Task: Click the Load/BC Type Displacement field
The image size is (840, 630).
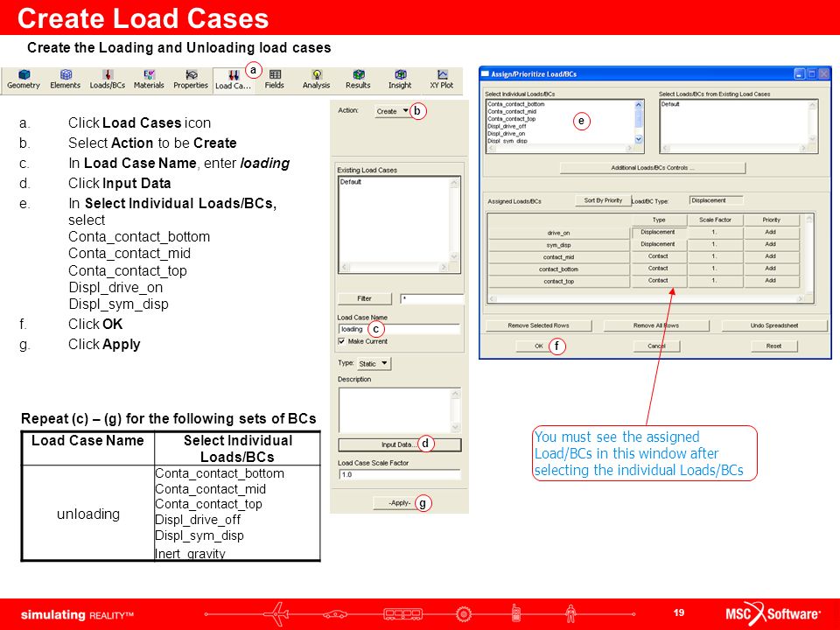Action: (x=716, y=200)
